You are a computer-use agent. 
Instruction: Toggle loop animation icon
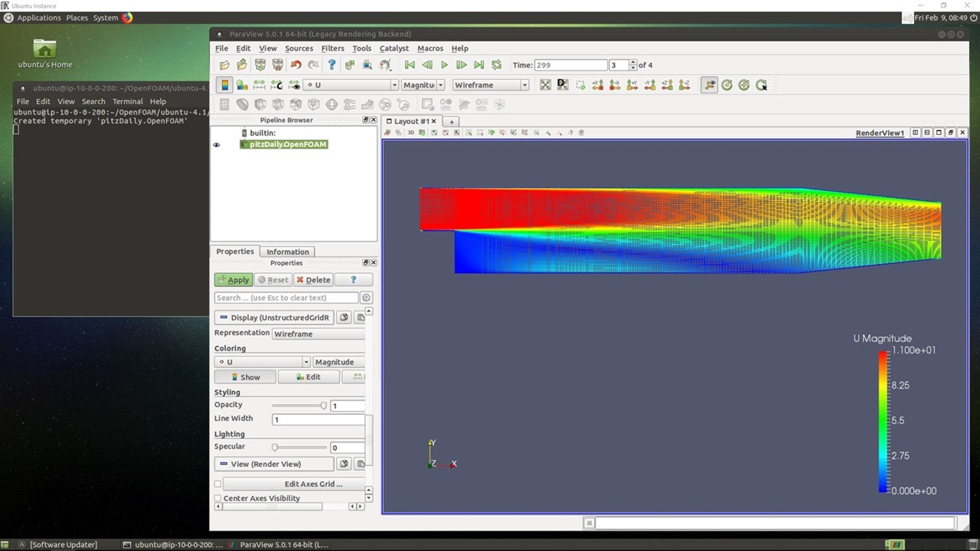tap(497, 65)
